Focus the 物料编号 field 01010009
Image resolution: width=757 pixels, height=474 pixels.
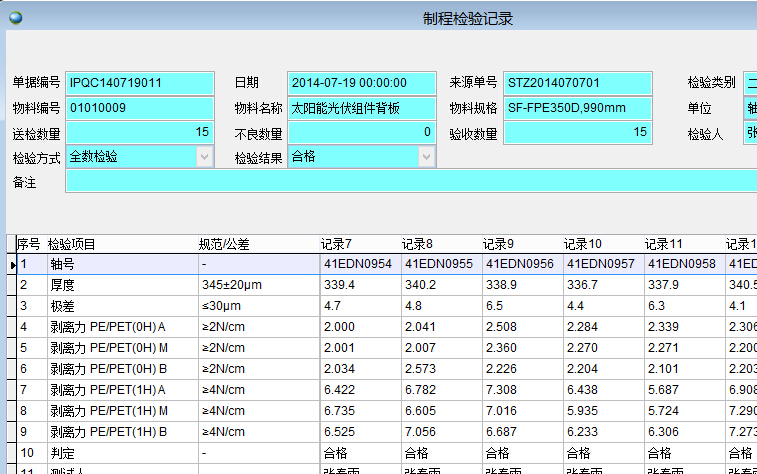click(139, 108)
